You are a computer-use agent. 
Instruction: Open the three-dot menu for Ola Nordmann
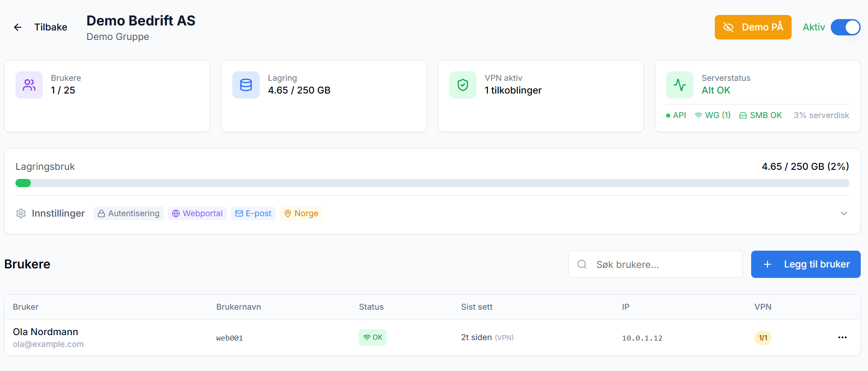[x=843, y=337]
